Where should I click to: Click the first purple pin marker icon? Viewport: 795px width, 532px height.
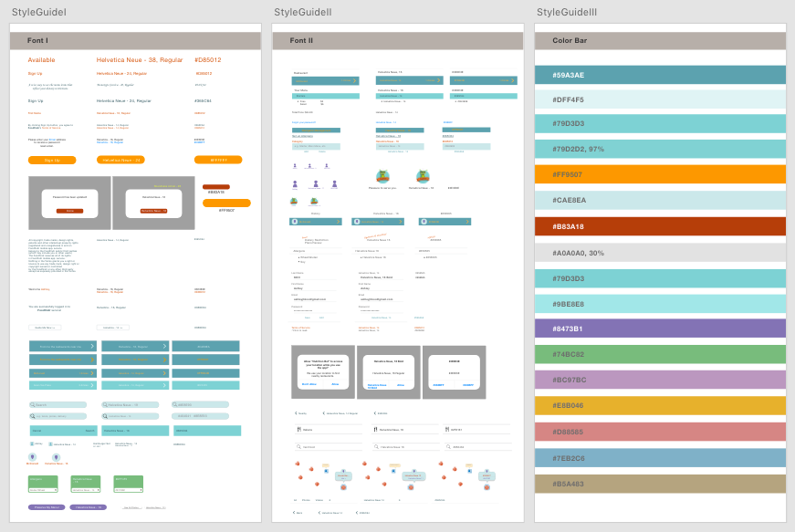click(x=32, y=456)
